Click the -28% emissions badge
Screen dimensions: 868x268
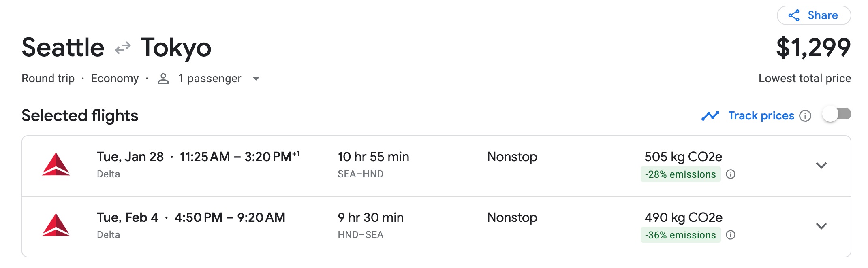680,174
